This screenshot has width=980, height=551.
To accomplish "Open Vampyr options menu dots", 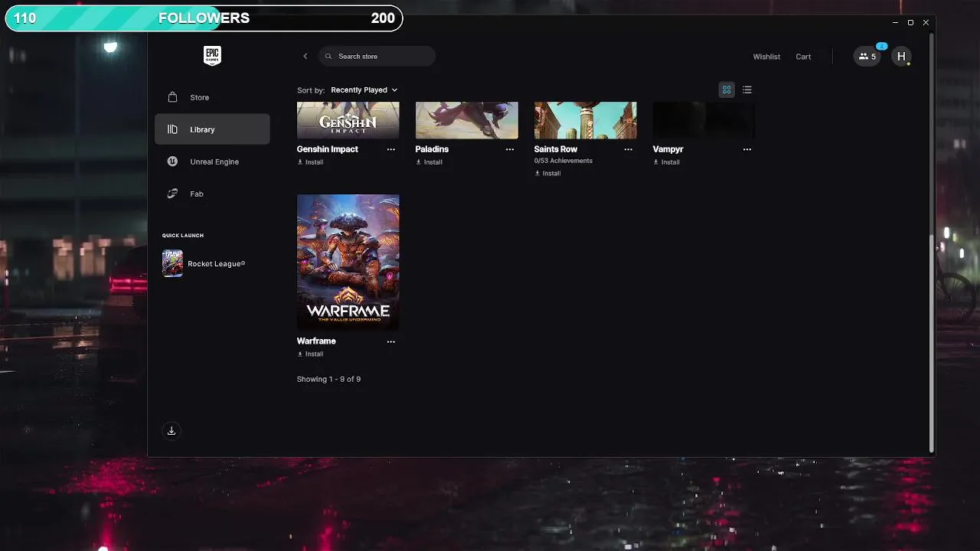I will click(x=747, y=149).
